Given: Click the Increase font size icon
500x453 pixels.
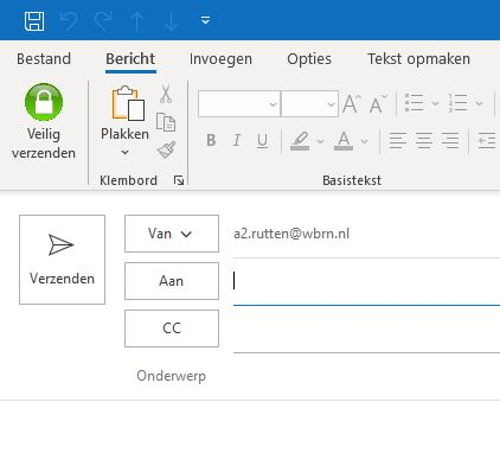Looking at the screenshot, I should click(x=352, y=104).
